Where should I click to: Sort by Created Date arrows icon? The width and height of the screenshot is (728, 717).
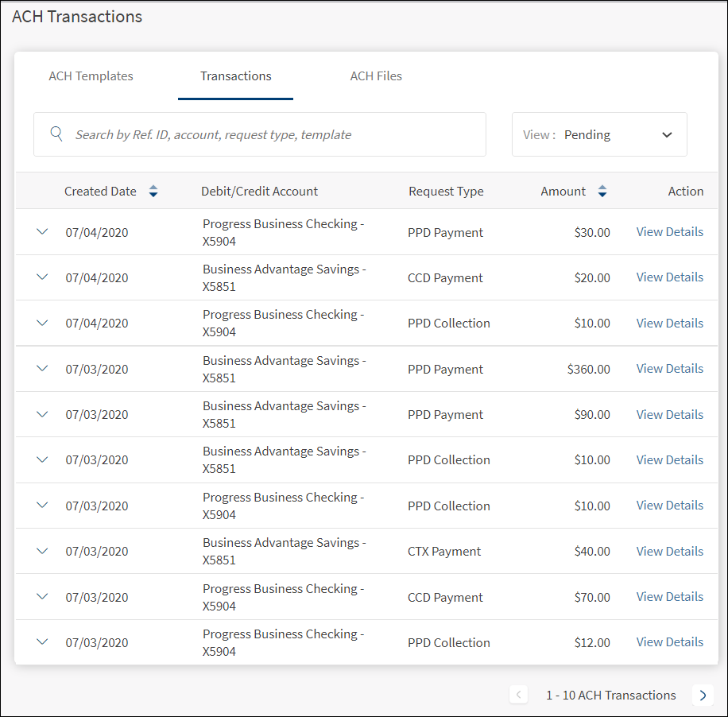pyautogui.click(x=153, y=192)
